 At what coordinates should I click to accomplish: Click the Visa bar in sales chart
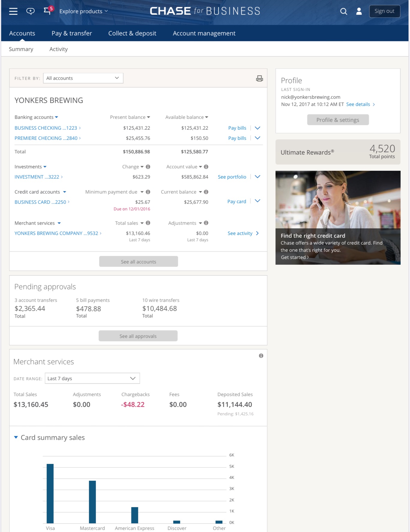50,494
